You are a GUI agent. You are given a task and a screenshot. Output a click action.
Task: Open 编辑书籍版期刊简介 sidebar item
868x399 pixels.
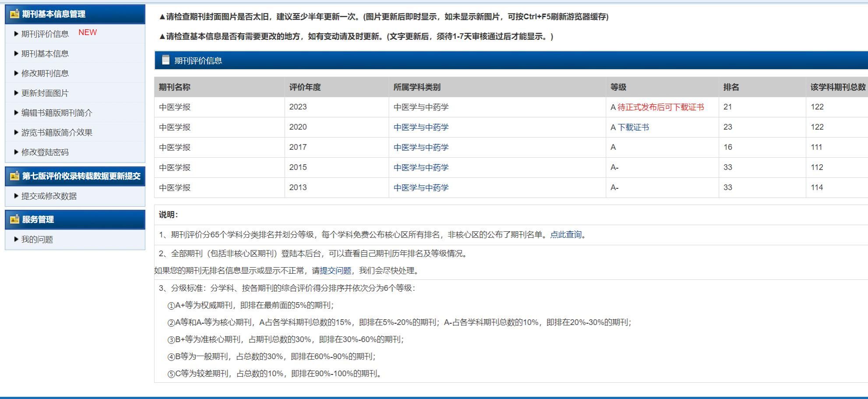56,113
